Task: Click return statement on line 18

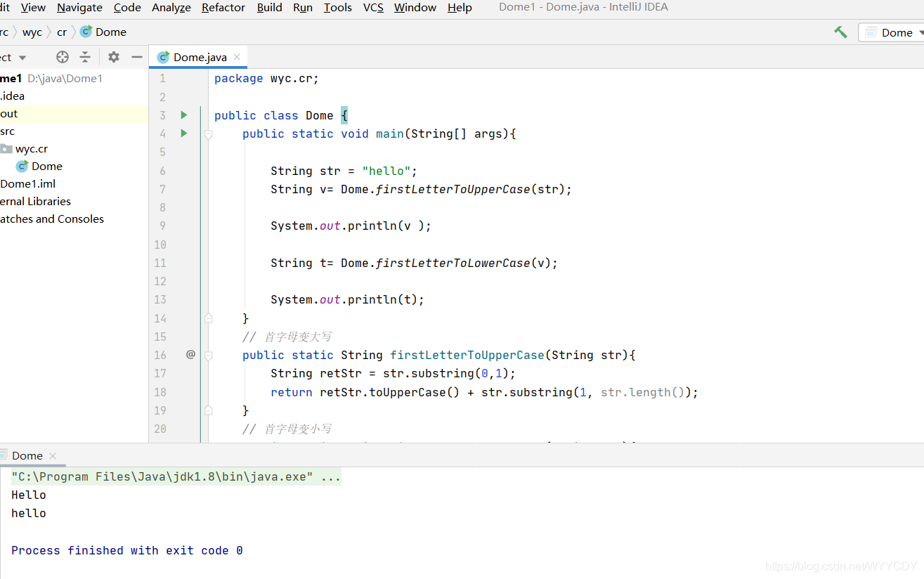Action: pos(485,392)
